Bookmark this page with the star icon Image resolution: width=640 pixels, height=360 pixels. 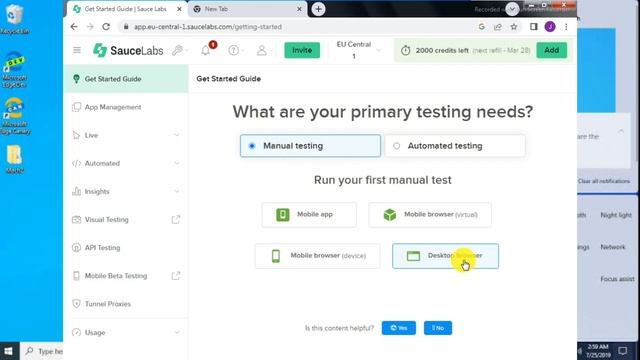click(514, 27)
